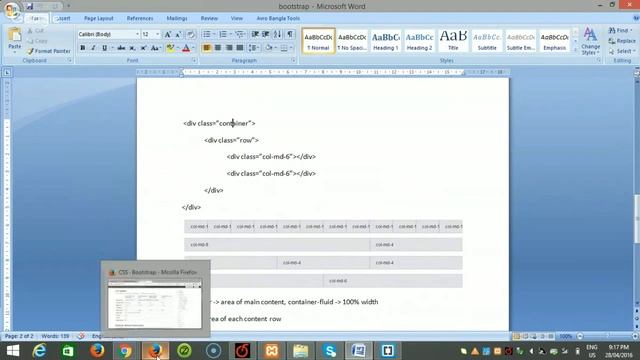Image resolution: width=640 pixels, height=360 pixels.
Task: Click the Shrink Font icon
Action: coord(178,35)
